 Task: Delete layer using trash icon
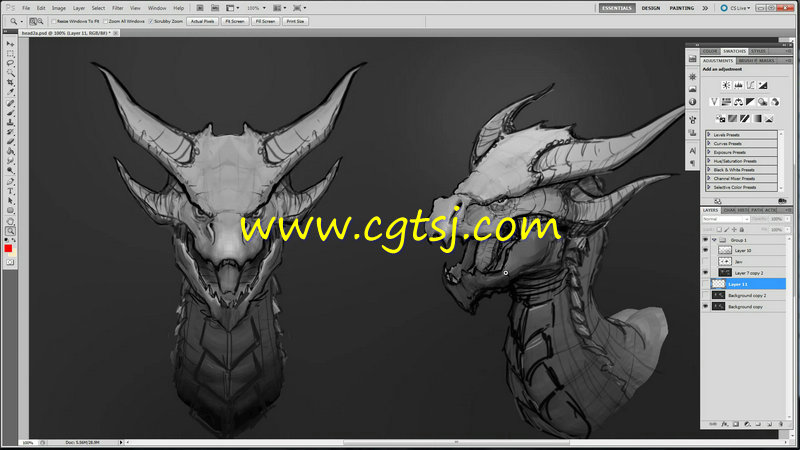[x=781, y=424]
